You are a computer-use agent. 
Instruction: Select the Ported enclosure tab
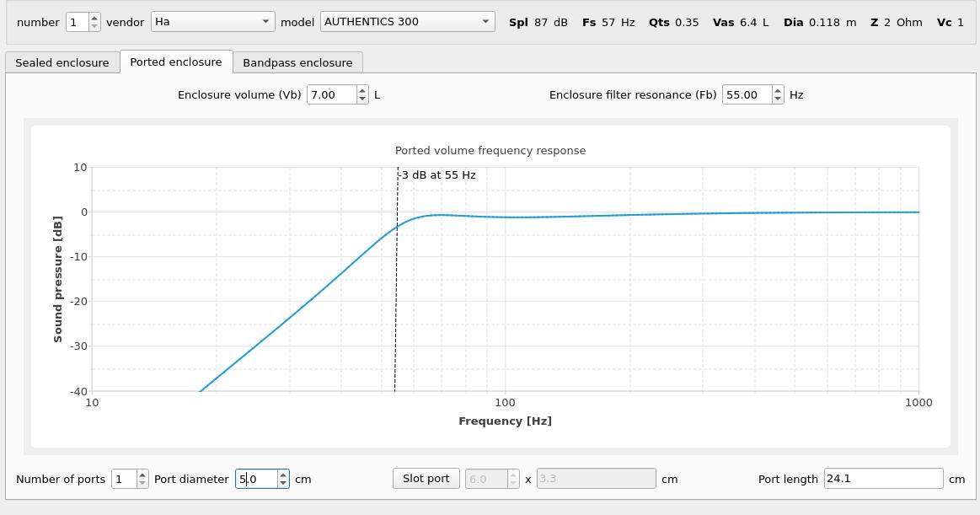[176, 62]
